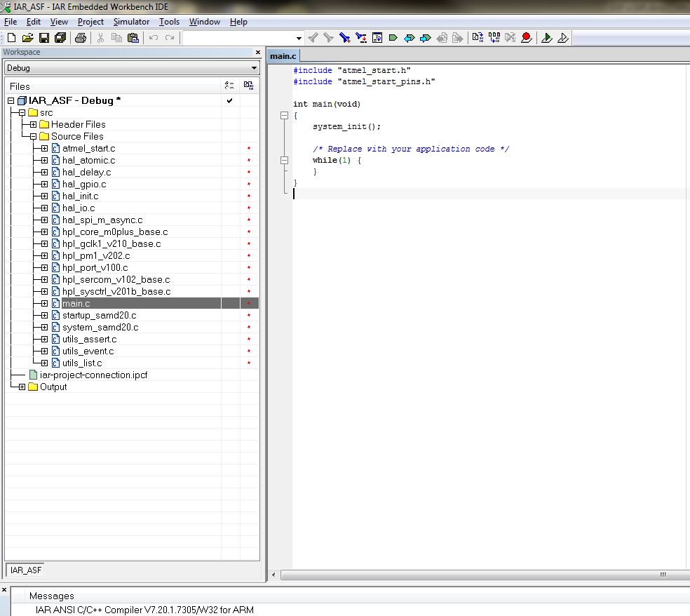The image size is (690, 616).
Task: Click the New Document toolbar icon
Action: point(11,38)
